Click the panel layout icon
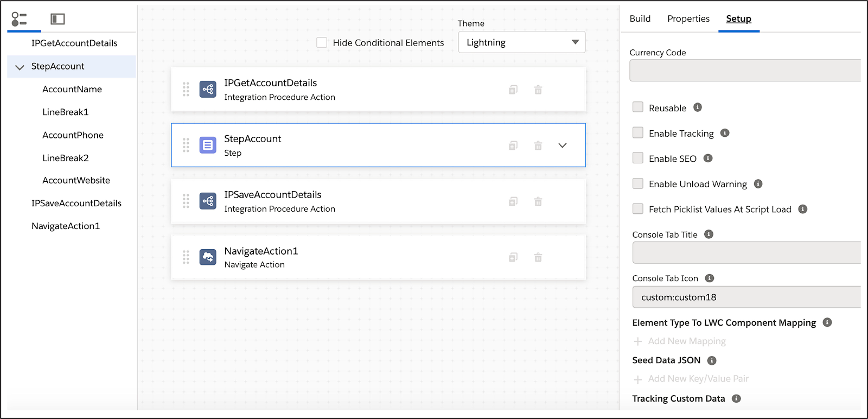Image resolution: width=868 pixels, height=419 pixels. [x=58, y=19]
